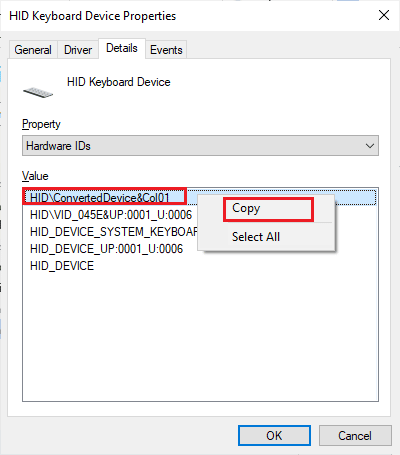Select the HID\ConvertedDevice&Col01 value

[x=100, y=198]
